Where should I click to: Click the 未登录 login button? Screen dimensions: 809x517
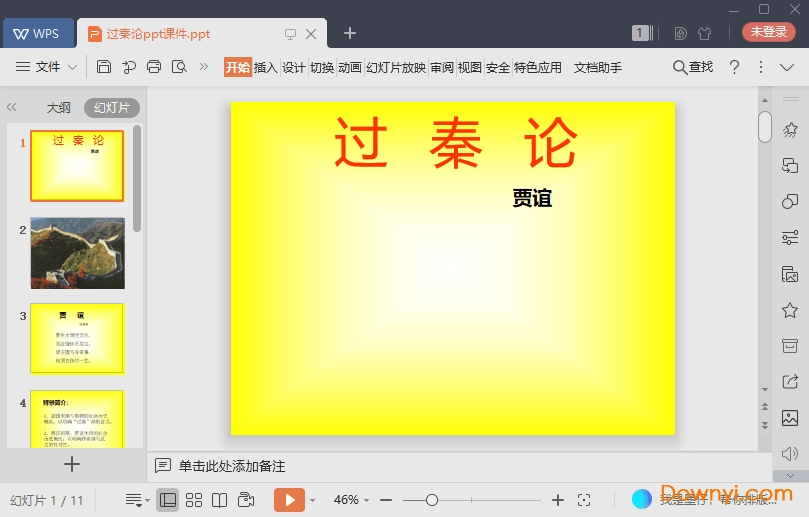(768, 32)
